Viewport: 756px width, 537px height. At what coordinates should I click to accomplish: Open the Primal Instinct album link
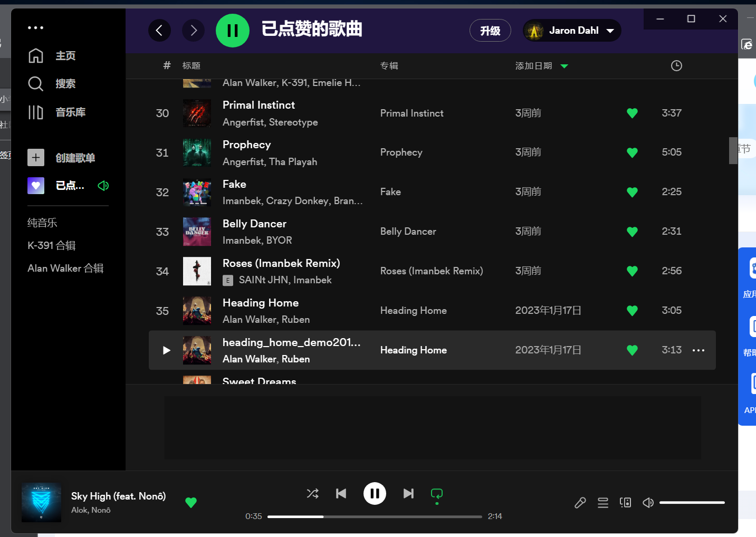[412, 113]
